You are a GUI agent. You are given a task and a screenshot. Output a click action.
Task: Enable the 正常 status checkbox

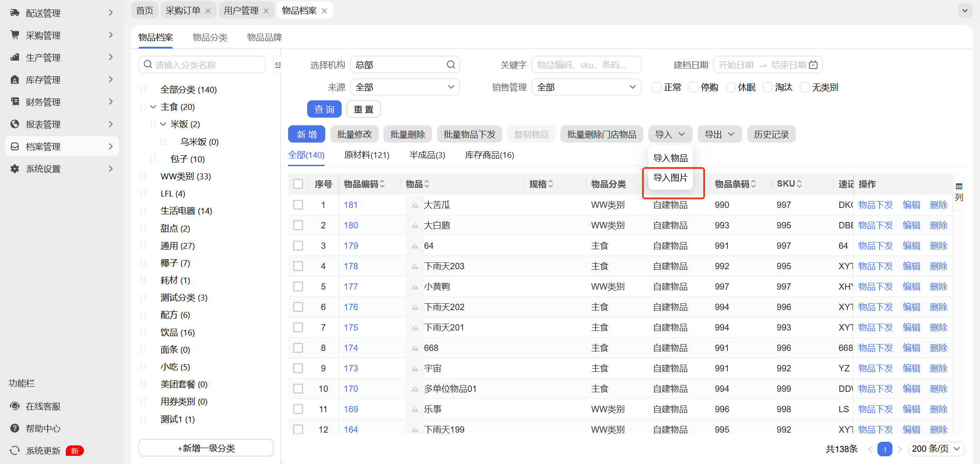tap(656, 87)
